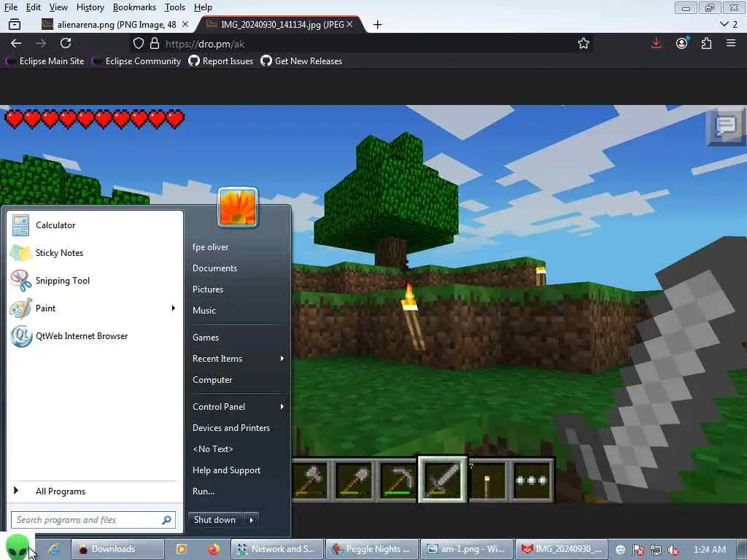Click the Firefox taskbar icon
This screenshot has height=560, width=747.
coord(214,549)
